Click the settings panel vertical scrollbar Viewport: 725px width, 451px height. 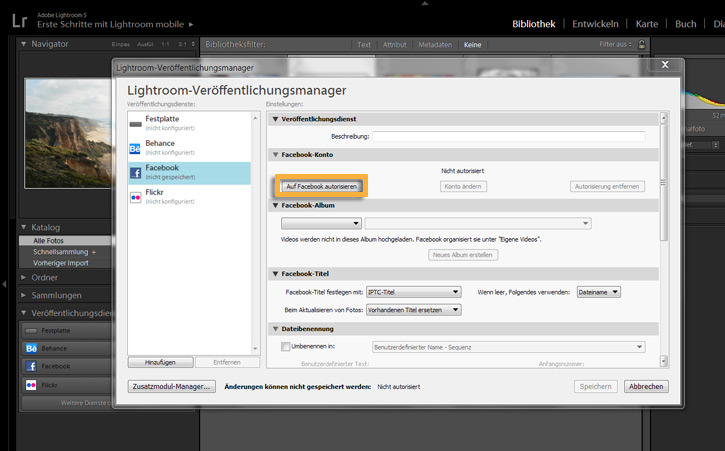(664, 182)
